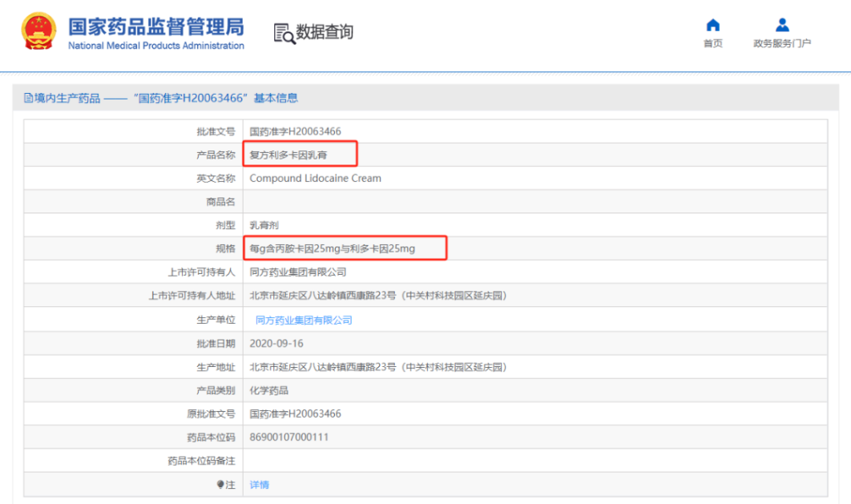
Task: Click the English name Compound Lidocaine Cream
Action: [x=315, y=178]
